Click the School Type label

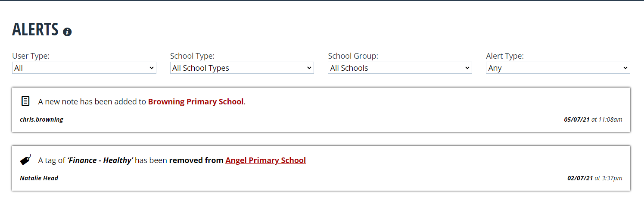tap(192, 56)
